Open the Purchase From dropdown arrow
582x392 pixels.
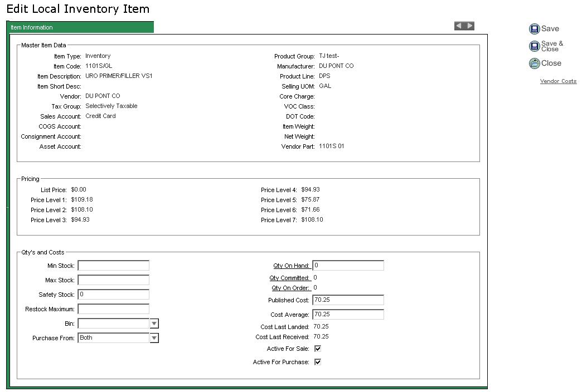click(x=154, y=338)
